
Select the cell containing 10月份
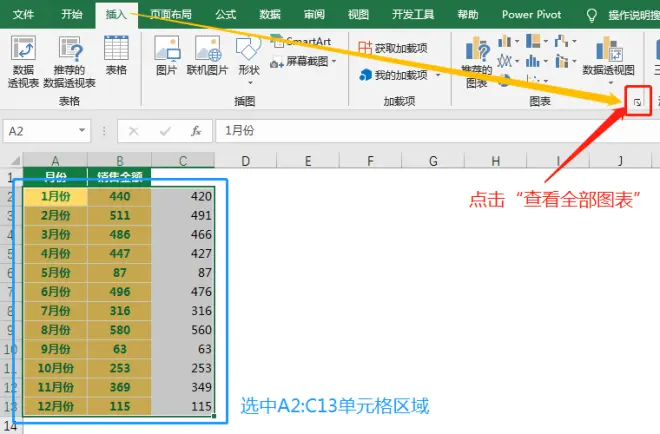click(56, 368)
